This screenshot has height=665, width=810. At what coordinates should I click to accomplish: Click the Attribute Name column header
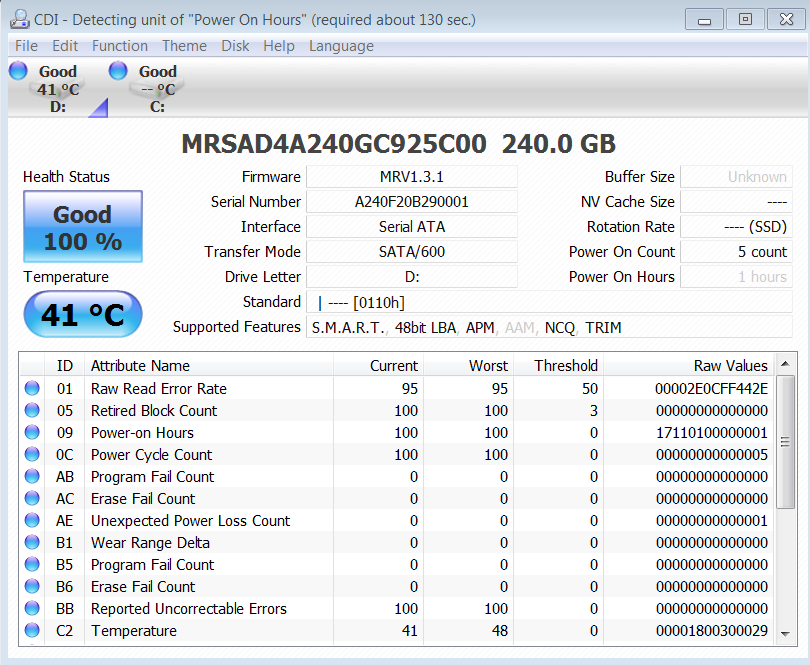click(x=140, y=366)
